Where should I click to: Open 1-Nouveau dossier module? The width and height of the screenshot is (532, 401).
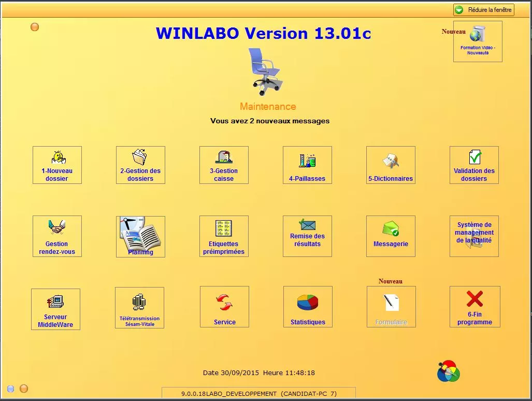[x=57, y=165]
